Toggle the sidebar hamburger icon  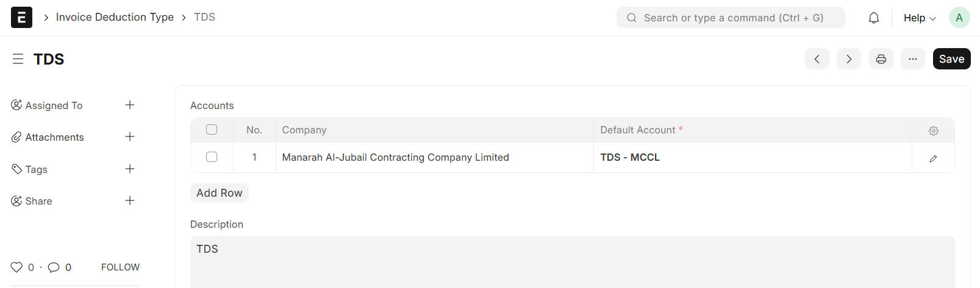(x=18, y=59)
